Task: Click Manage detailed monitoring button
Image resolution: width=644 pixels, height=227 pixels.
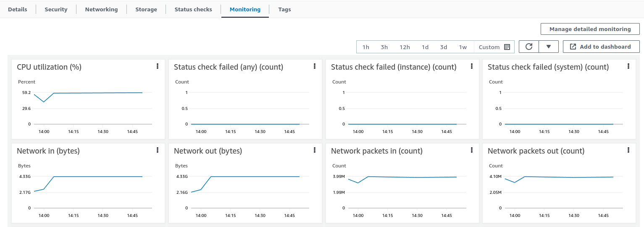Action: pyautogui.click(x=590, y=29)
